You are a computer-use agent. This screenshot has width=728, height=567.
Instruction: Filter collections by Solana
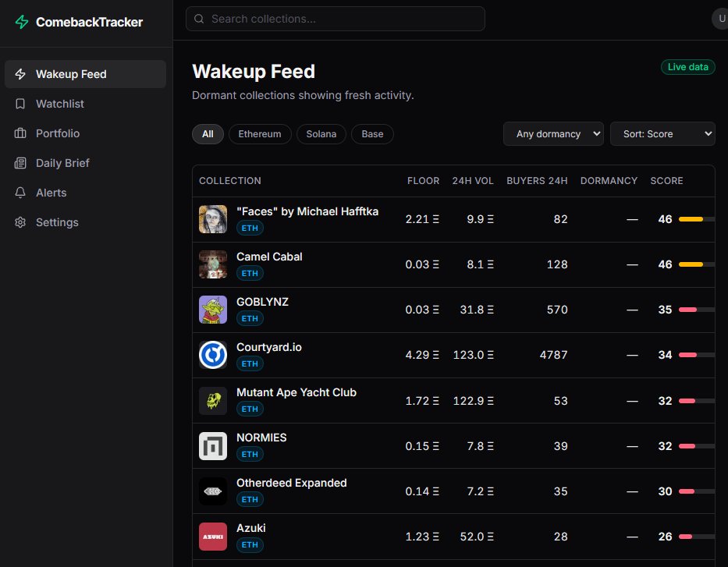[x=321, y=134]
